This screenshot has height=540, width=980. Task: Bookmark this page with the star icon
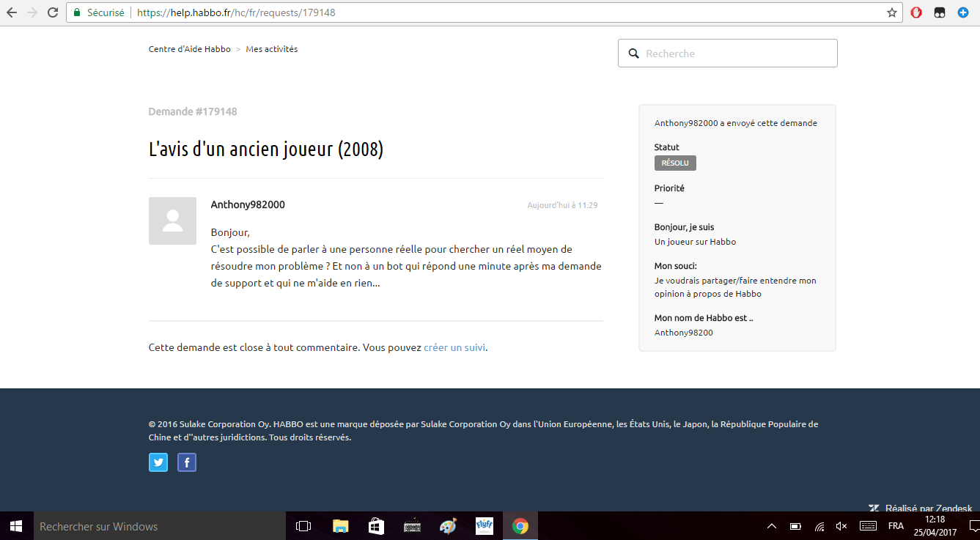pyautogui.click(x=892, y=12)
